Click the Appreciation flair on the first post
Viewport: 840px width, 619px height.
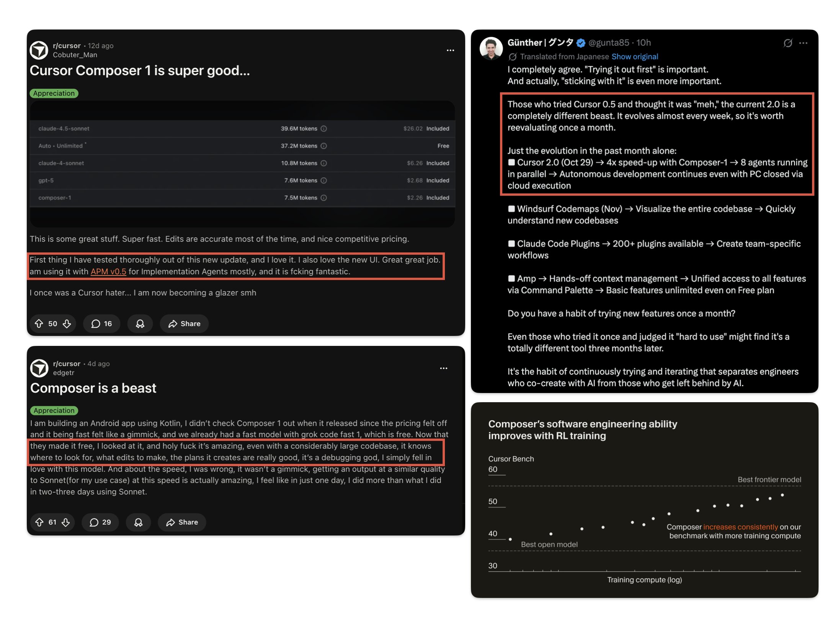(54, 93)
